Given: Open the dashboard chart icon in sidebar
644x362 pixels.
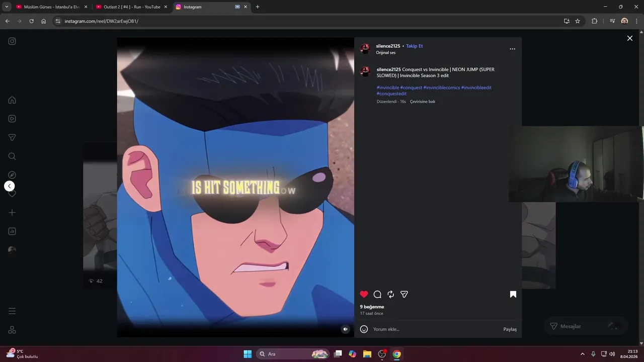Looking at the screenshot, I should click(x=12, y=231).
